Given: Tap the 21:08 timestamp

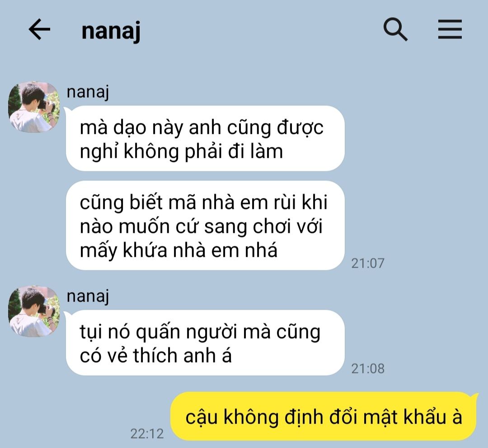Looking at the screenshot, I should tap(367, 368).
